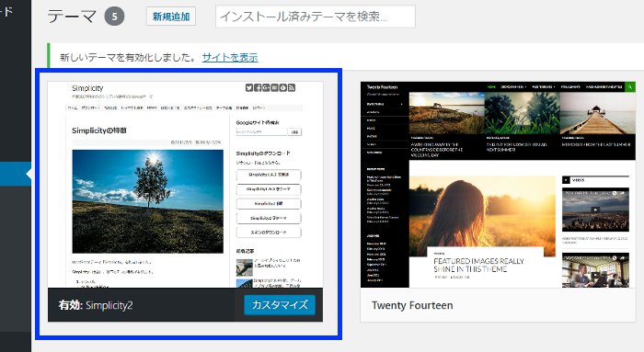
Task: Open the Twenty Fourteen theme screenshot
Action: 498,185
